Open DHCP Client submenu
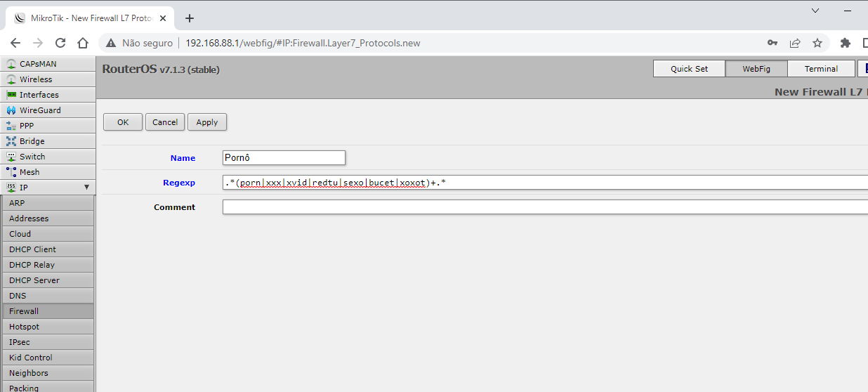 pyautogui.click(x=48, y=249)
